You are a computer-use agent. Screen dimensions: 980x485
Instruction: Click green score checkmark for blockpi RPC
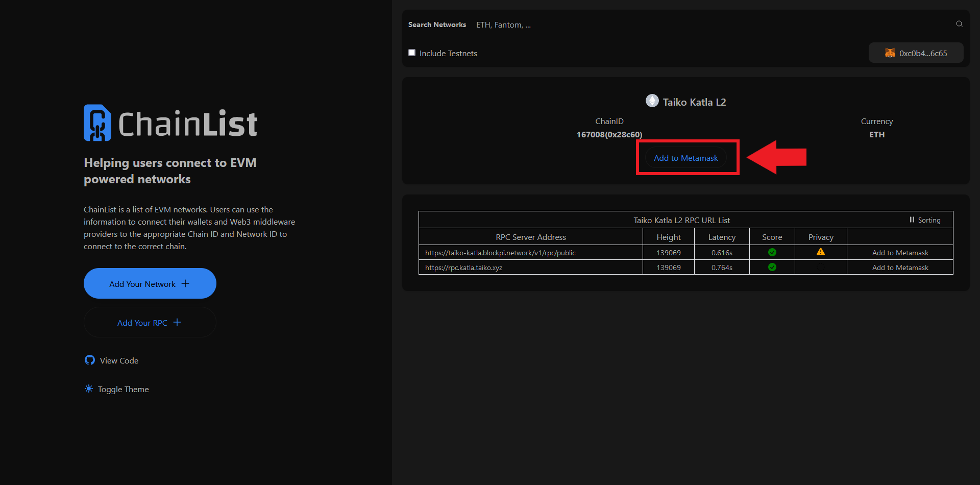click(772, 252)
